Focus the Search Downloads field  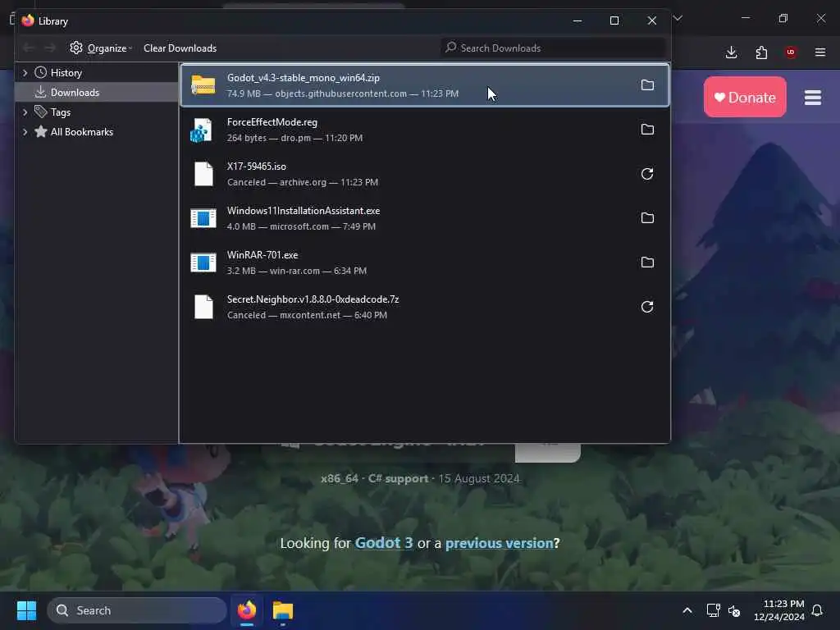click(x=554, y=48)
